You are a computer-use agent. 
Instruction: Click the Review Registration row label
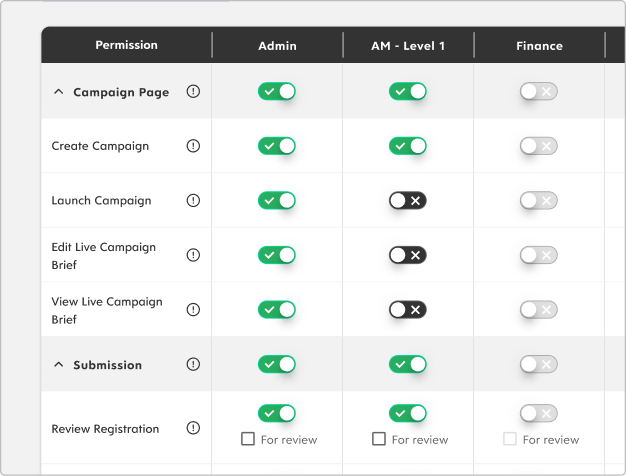(105, 429)
